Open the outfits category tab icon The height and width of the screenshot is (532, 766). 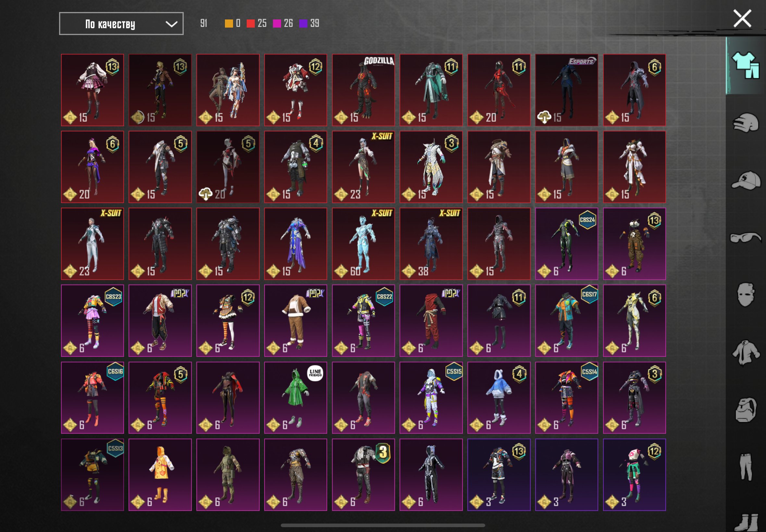(x=746, y=65)
